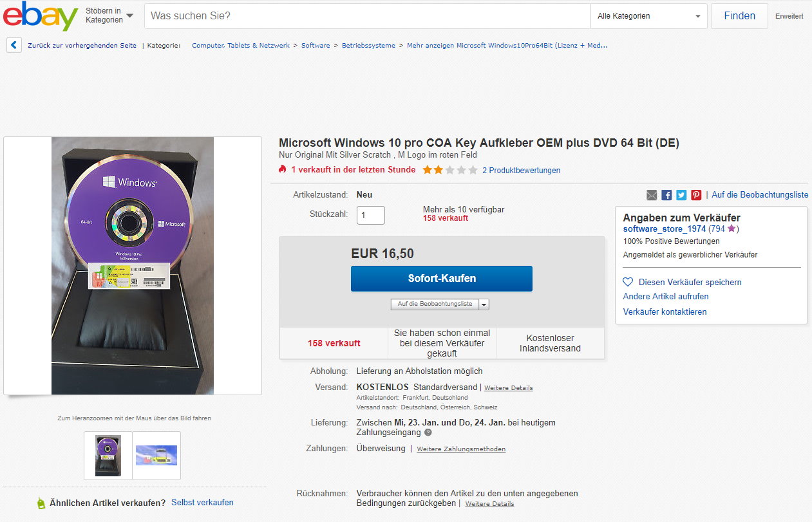Open software_store_1974 seller profile
This screenshot has height=522, width=812.
[665, 228]
